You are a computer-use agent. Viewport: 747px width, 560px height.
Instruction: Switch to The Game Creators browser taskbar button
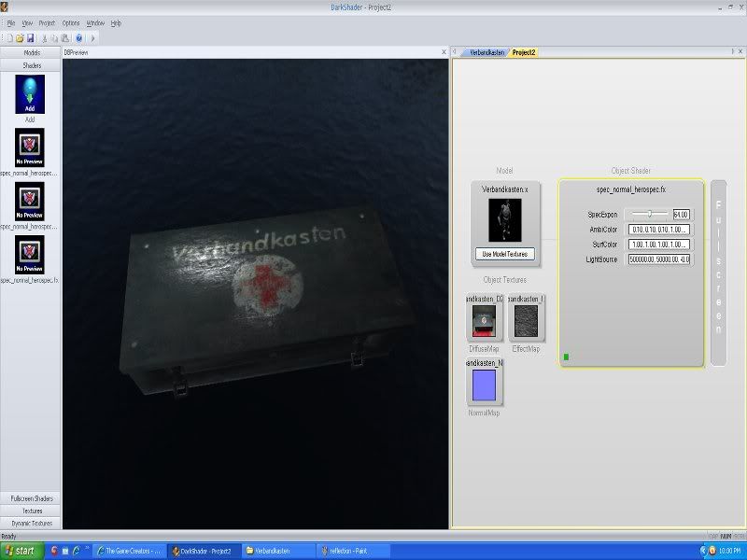tap(130, 551)
